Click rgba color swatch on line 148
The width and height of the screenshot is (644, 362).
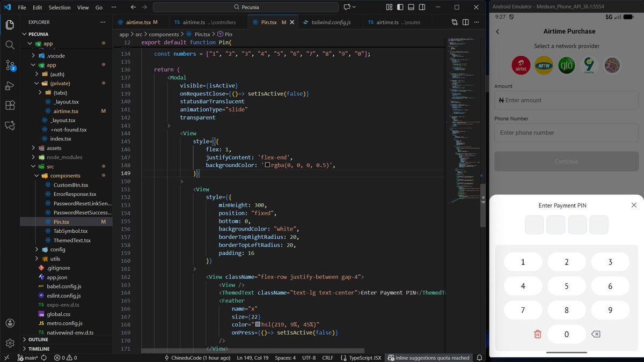tap(267, 165)
